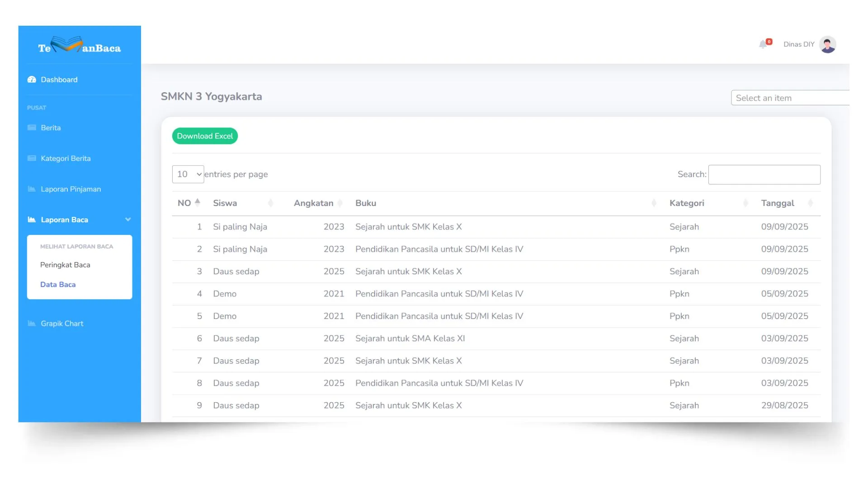Click the Download Excel button
The image size is (868, 488).
point(205,136)
